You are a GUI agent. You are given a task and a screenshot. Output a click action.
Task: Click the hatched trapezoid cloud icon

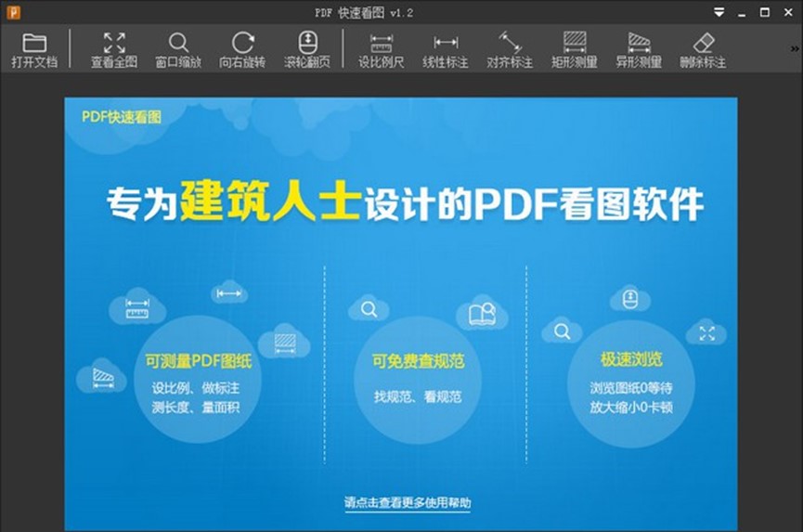(102, 377)
